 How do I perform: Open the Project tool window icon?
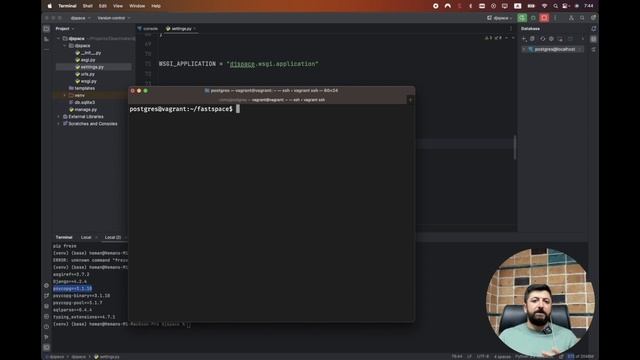point(47,29)
